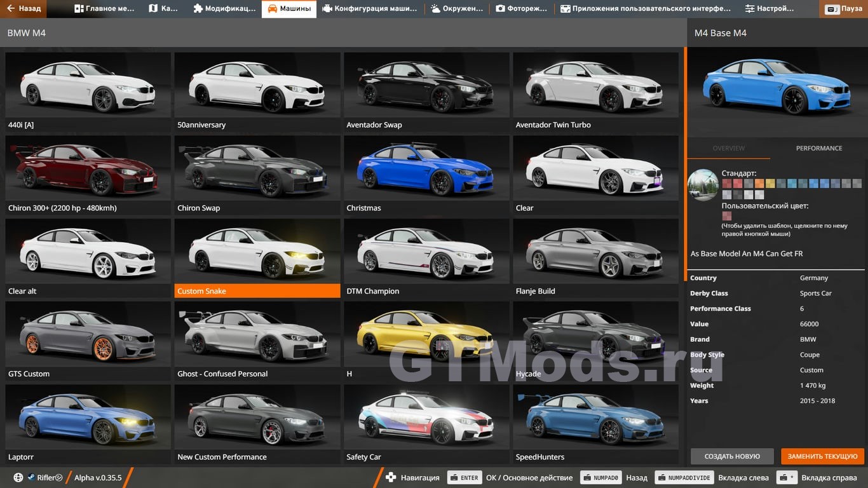The image size is (868, 488).
Task: Pick the Christmas blue car thumbnail
Action: pyautogui.click(x=426, y=175)
